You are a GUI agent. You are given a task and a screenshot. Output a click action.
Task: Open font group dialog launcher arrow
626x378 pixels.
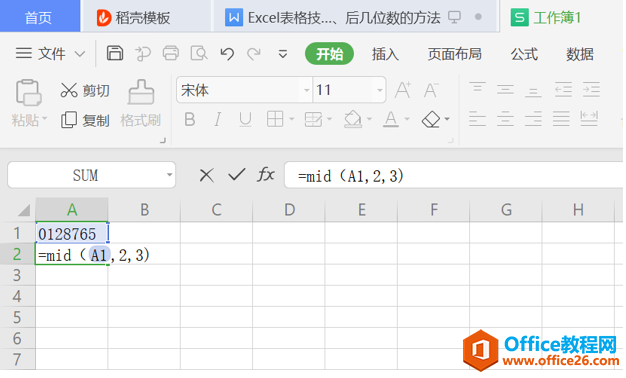[x=451, y=141]
